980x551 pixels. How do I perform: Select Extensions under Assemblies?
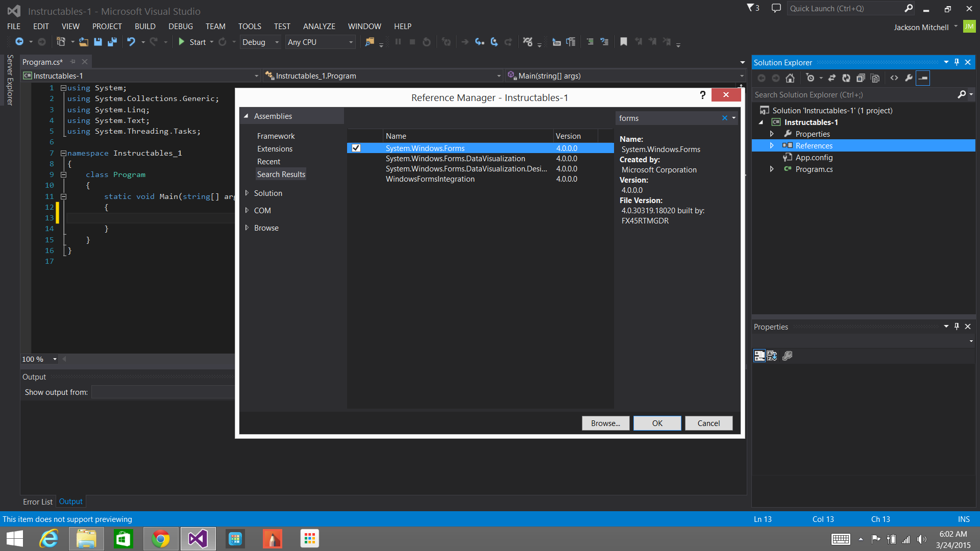pos(275,148)
